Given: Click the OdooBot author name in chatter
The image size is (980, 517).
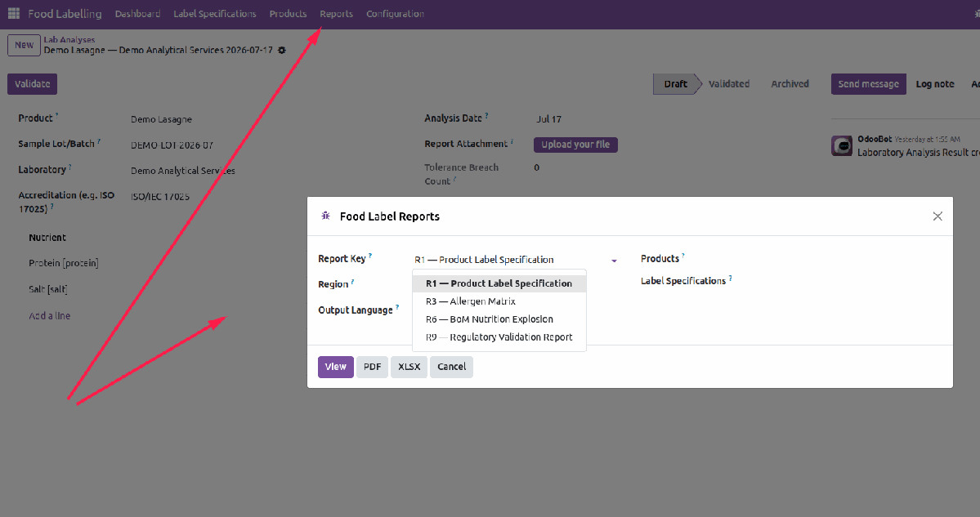Looking at the screenshot, I should tap(875, 139).
